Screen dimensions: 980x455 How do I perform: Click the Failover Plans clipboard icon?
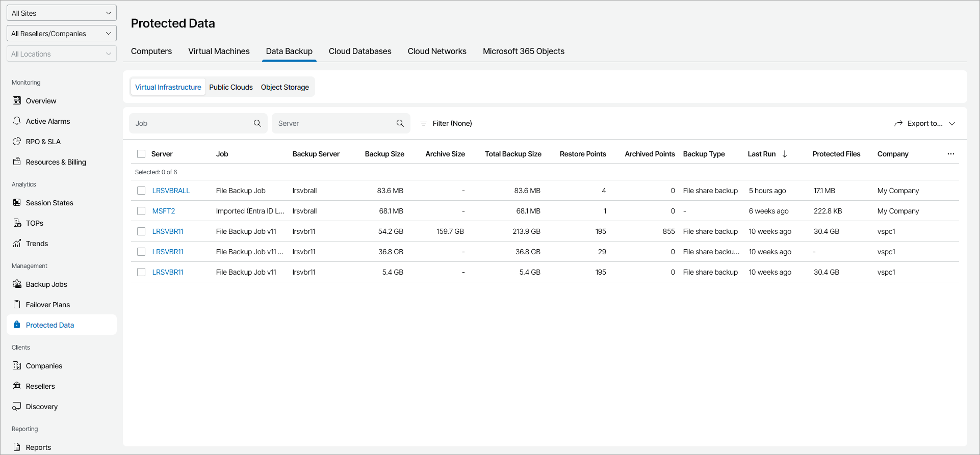point(17,305)
